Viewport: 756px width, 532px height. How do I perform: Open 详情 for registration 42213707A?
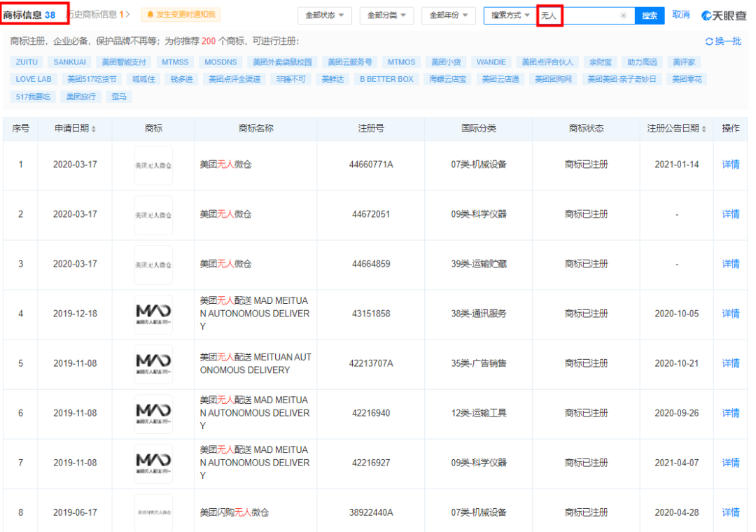730,364
